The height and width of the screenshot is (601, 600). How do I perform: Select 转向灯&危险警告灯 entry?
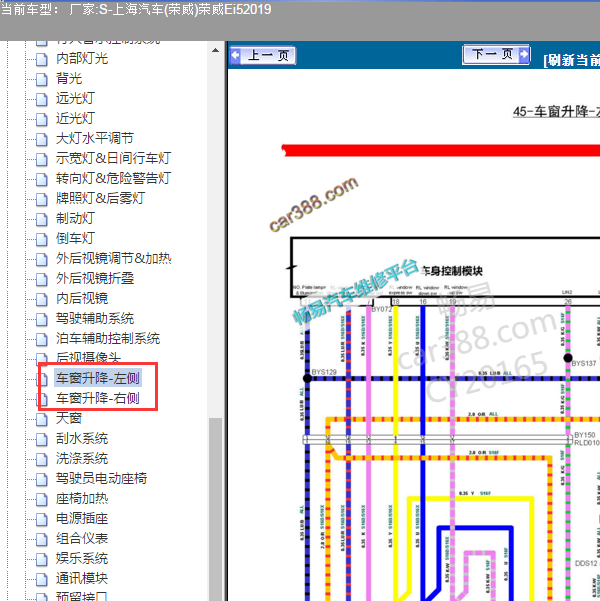coord(113,178)
